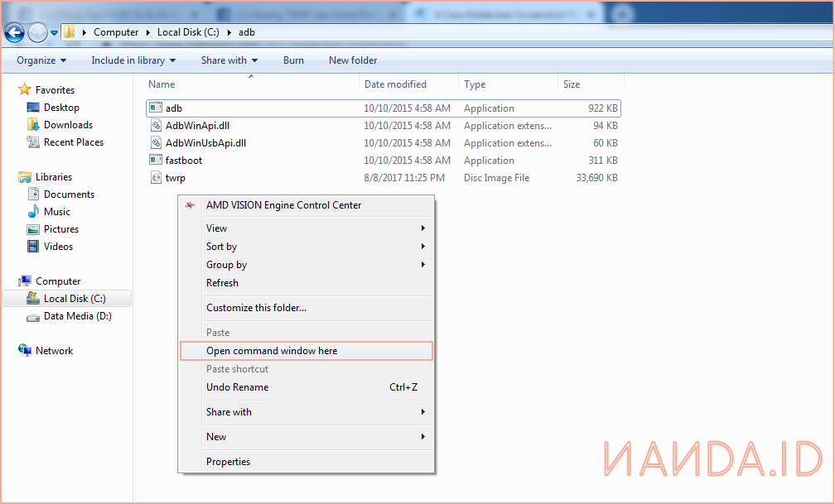The height and width of the screenshot is (504, 835).
Task: Open Properties from the context menu
Action: 228,462
